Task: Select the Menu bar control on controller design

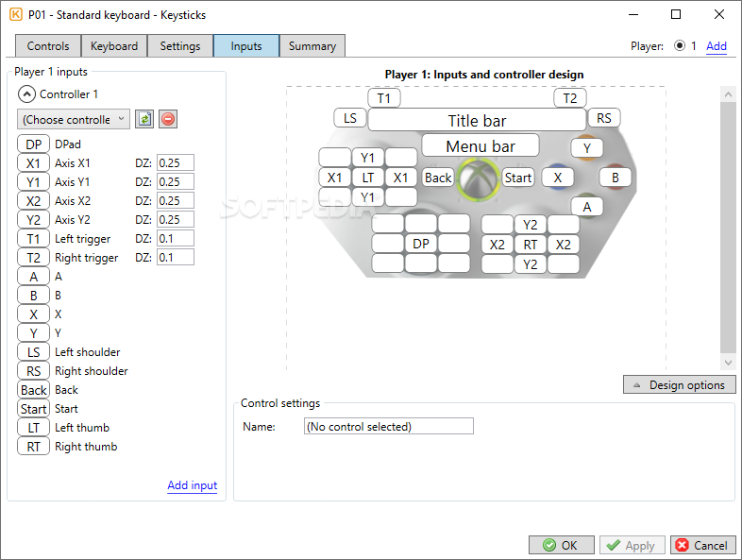Action: [481, 145]
